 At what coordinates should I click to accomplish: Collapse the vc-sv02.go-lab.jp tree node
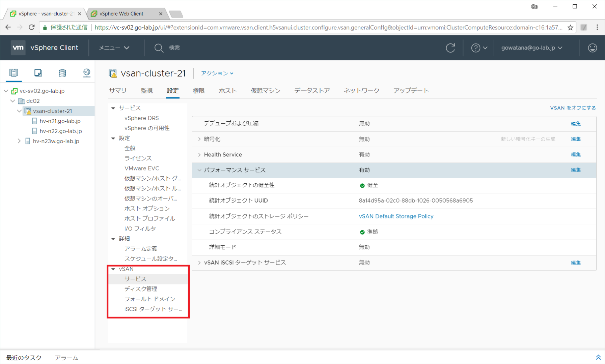coord(6,91)
